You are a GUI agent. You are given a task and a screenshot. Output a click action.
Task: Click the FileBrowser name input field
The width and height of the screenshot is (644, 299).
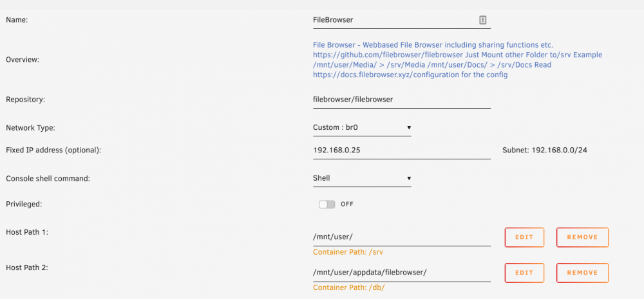(402, 20)
